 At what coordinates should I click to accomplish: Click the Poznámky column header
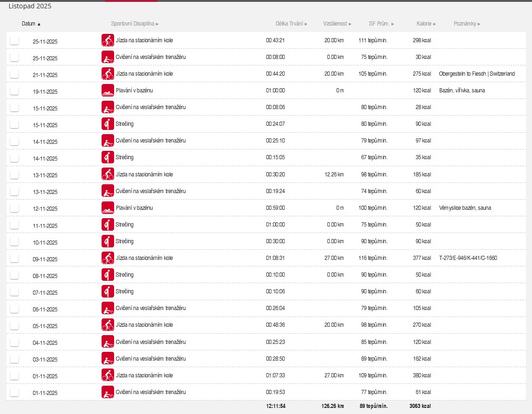(467, 24)
